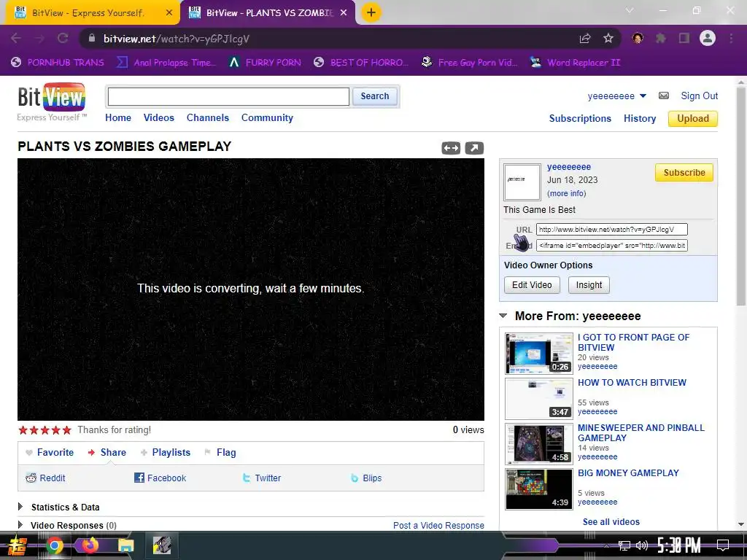This screenshot has height=560, width=747.
Task: Open the Videos menu
Action: [x=158, y=117]
